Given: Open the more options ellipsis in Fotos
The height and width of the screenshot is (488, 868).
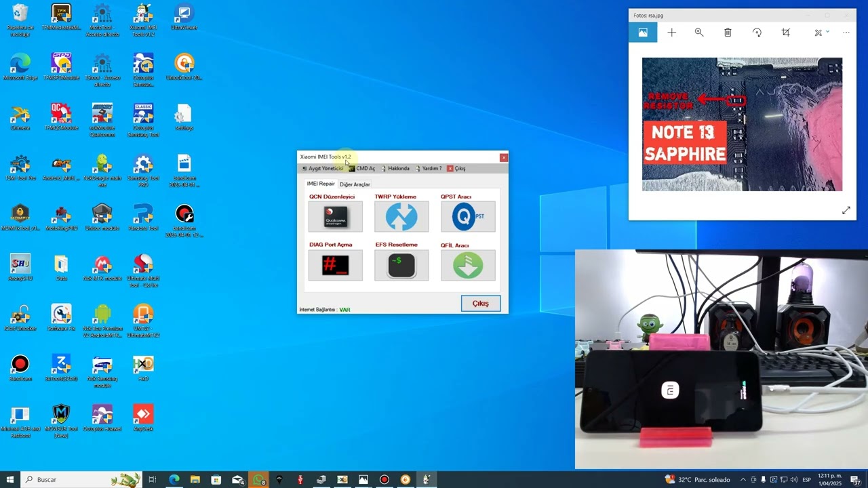Looking at the screenshot, I should coord(846,32).
